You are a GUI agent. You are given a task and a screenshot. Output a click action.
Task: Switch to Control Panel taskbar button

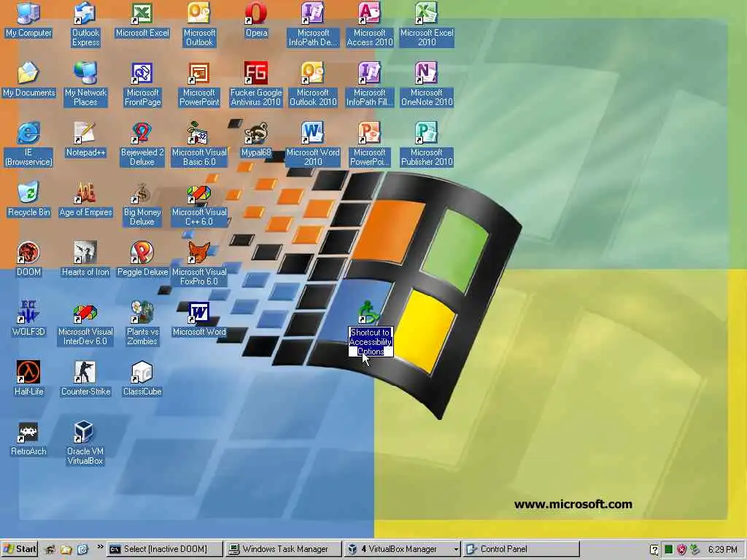tap(521, 549)
